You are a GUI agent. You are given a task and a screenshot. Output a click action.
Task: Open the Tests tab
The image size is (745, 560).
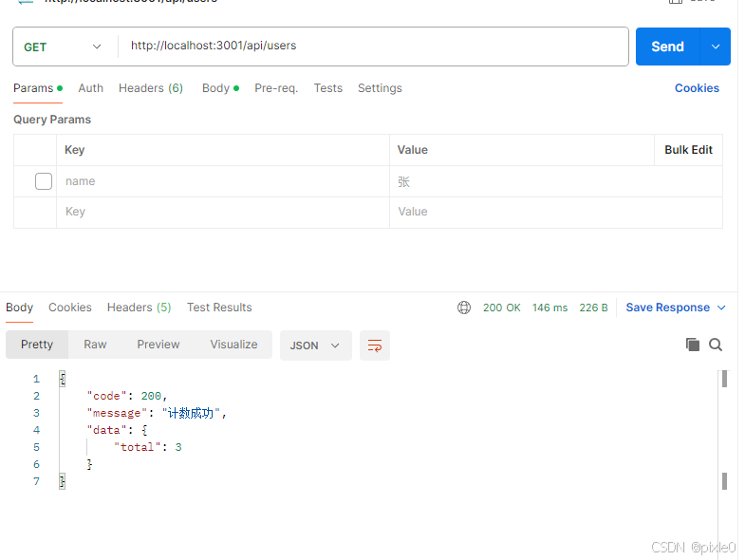[x=327, y=88]
